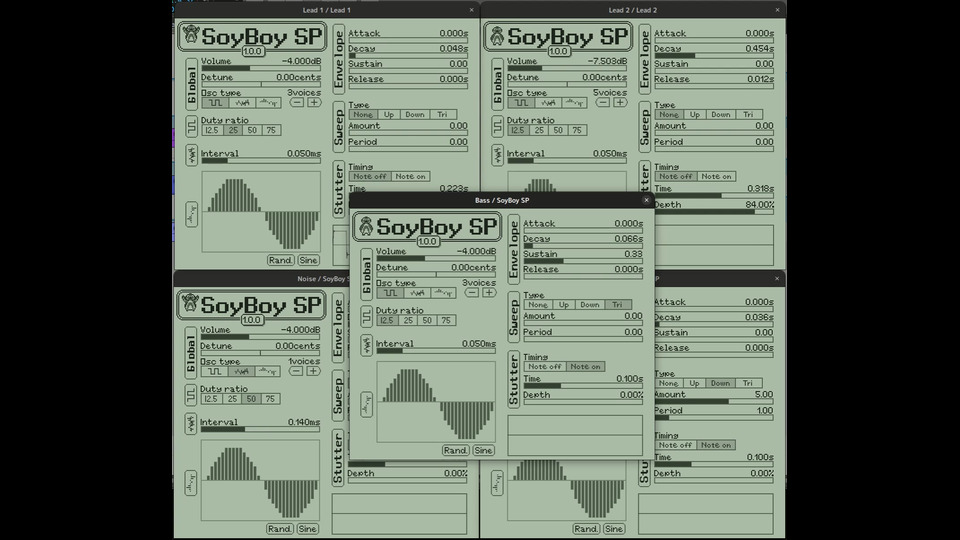Adjust Decay slider in Lead 2 window

(x=714, y=56)
